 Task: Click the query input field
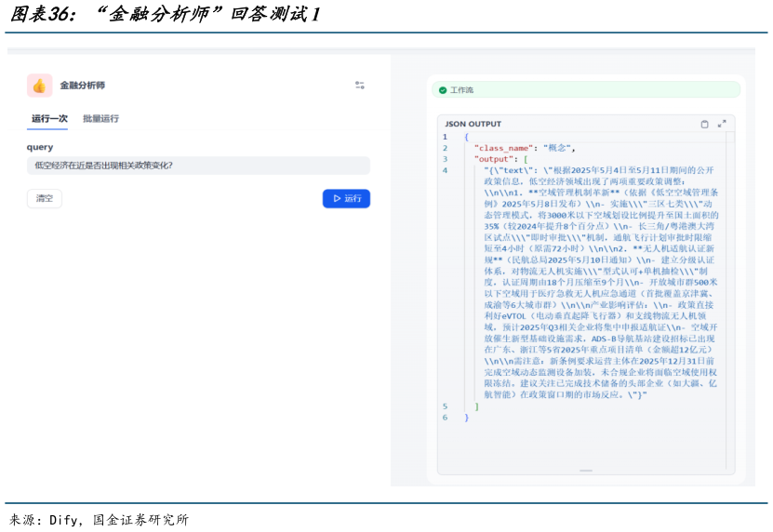coord(198,166)
